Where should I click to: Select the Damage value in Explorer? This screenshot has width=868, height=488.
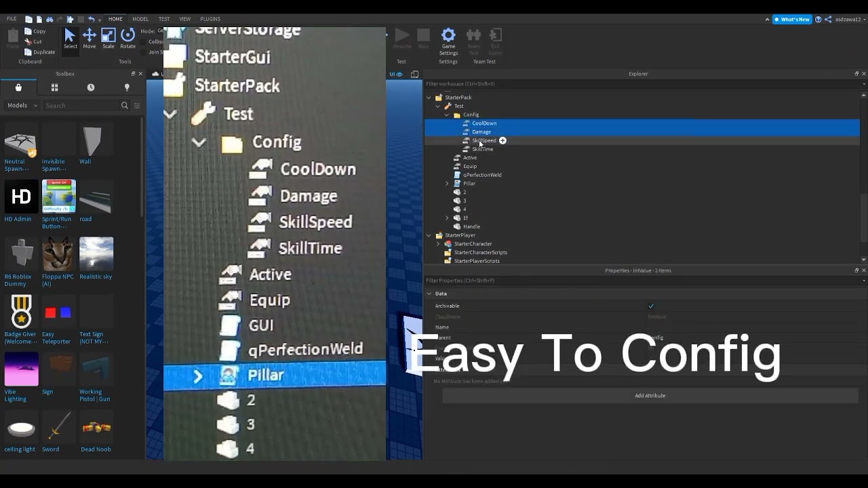coord(481,132)
